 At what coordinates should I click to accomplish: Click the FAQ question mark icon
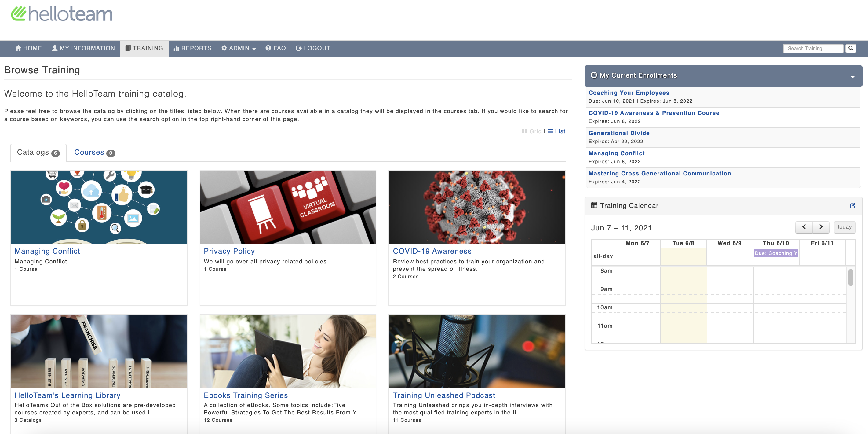click(x=268, y=48)
